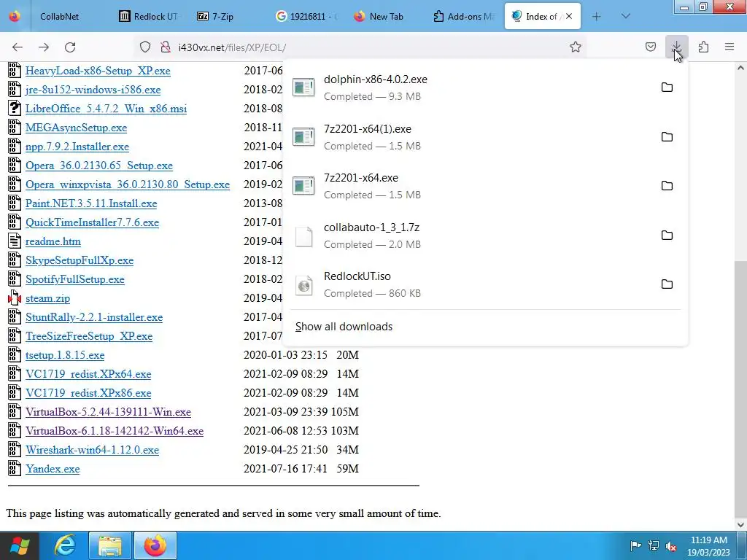Show 7z2201-x64(1).exe in folder
Image resolution: width=747 pixels, height=560 pixels.
point(667,137)
